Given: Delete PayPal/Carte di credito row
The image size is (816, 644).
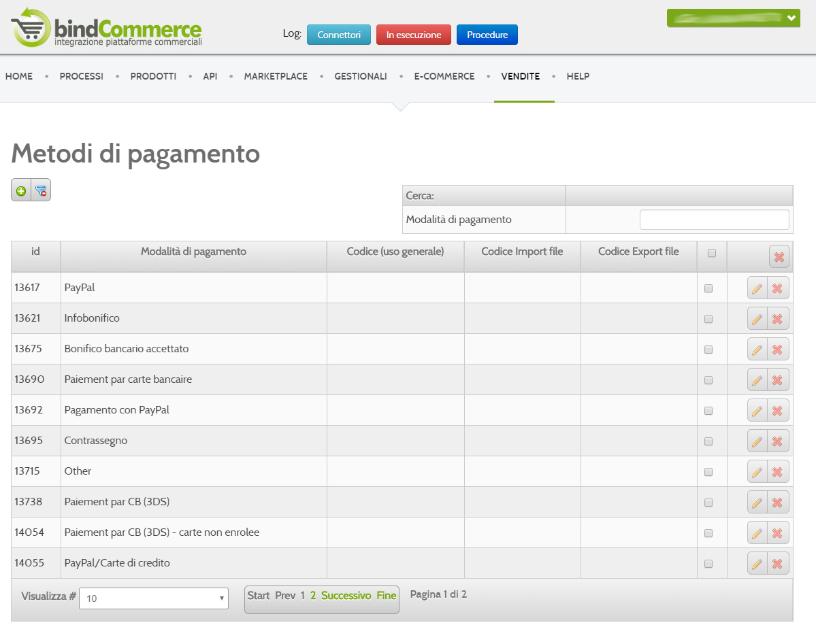Looking at the screenshot, I should (x=777, y=563).
